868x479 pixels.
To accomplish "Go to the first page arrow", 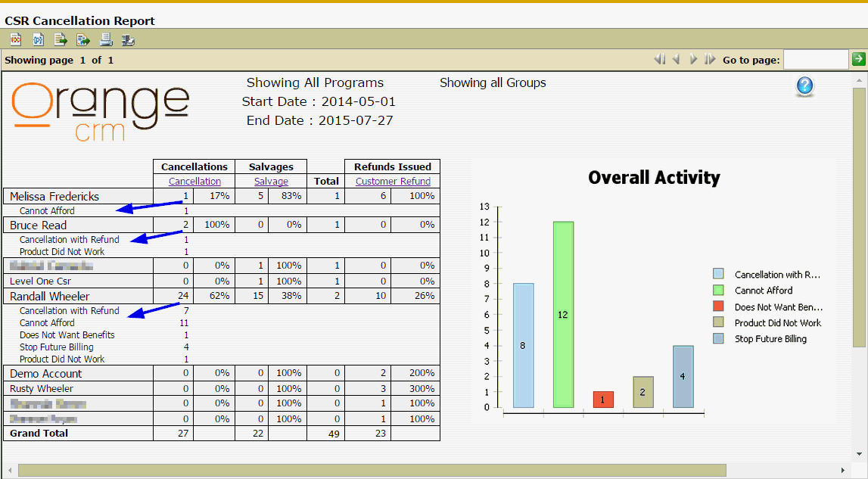I will (x=660, y=60).
